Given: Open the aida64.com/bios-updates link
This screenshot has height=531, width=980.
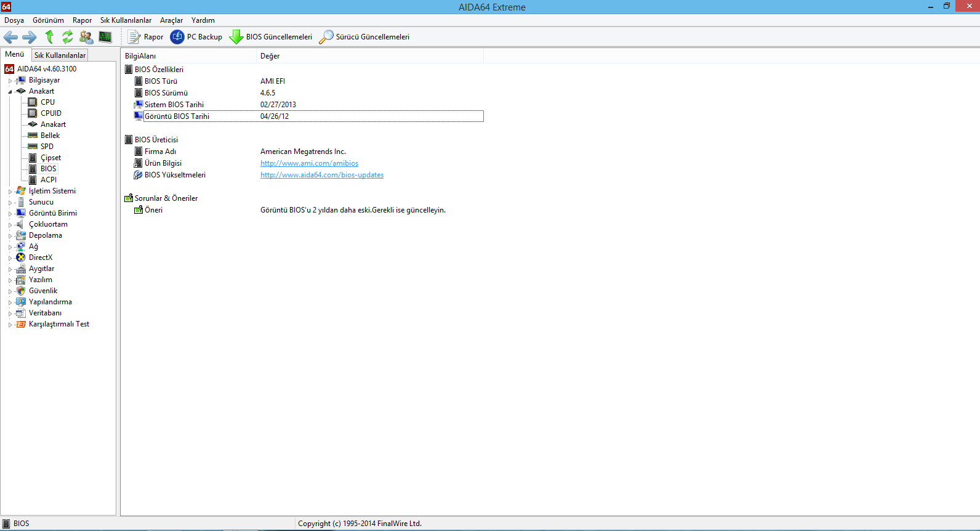Looking at the screenshot, I should (x=322, y=175).
